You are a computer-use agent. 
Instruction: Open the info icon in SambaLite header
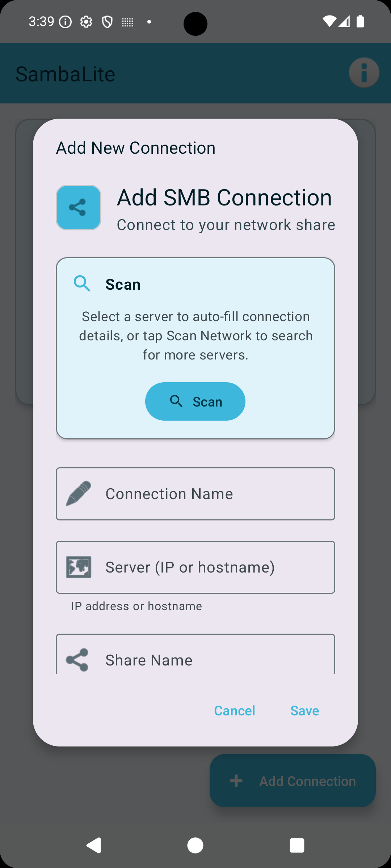(364, 73)
